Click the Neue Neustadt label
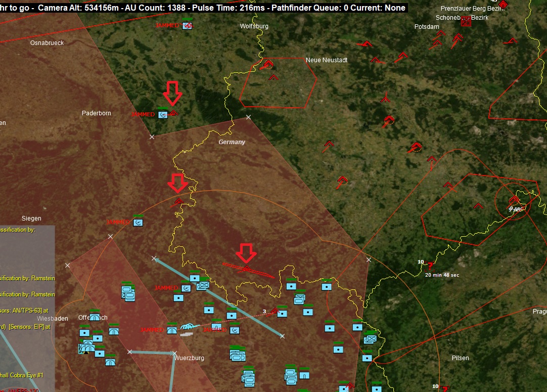 (x=327, y=60)
